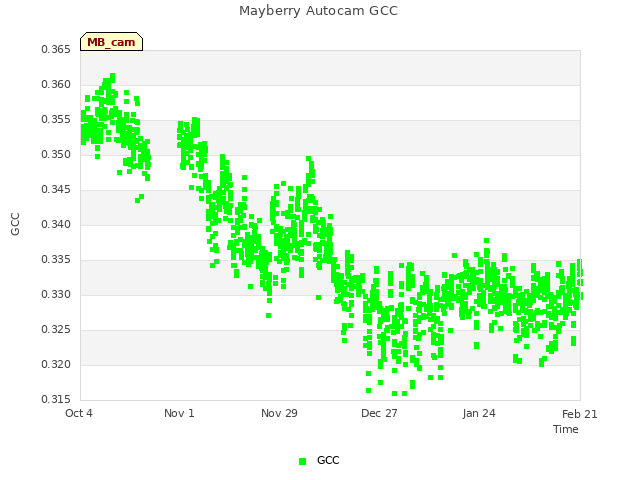Click the Feb 21 x-axis label
This screenshot has height=480, width=640.
tap(579, 414)
